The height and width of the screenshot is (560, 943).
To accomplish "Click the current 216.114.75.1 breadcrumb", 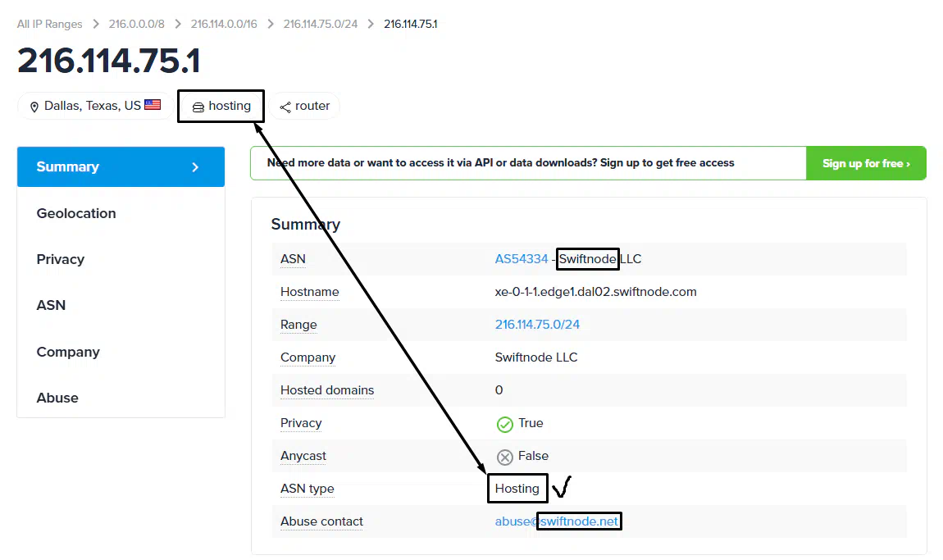I will click(411, 24).
